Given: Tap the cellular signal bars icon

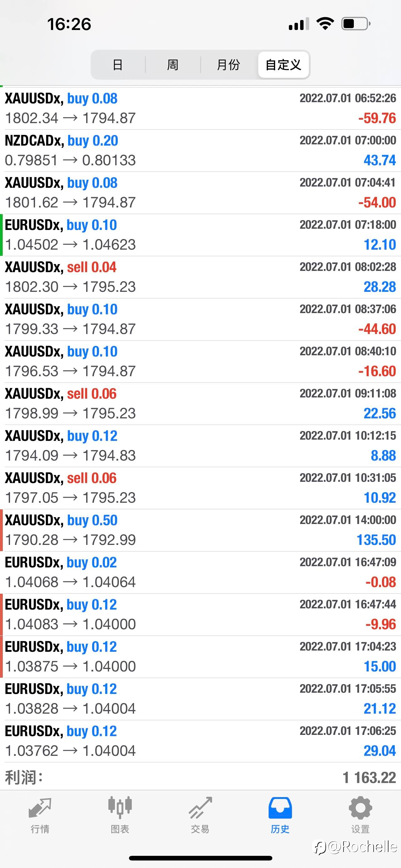Looking at the screenshot, I should click(x=299, y=24).
